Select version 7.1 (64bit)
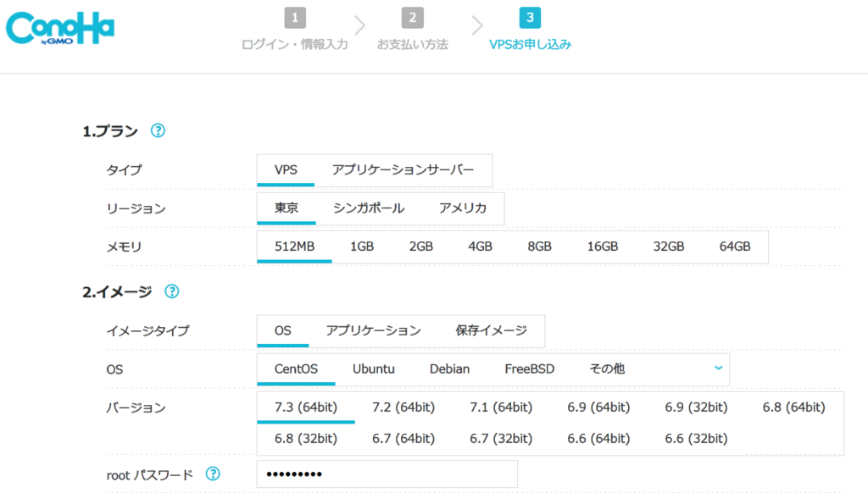Image resolution: width=868 pixels, height=504 pixels. click(501, 407)
